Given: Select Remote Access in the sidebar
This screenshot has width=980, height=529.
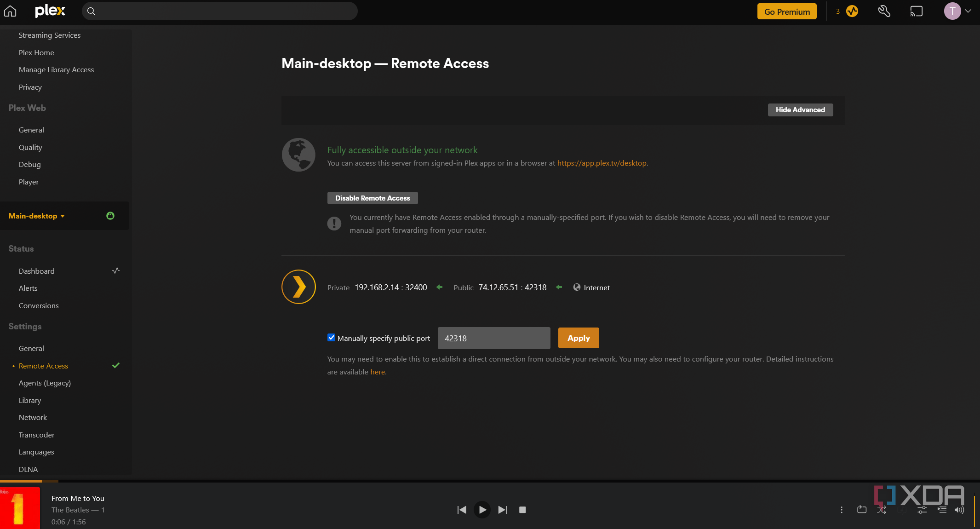Looking at the screenshot, I should [x=43, y=366].
